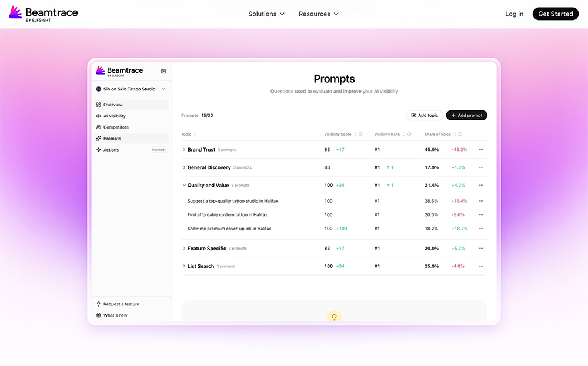Go to Overview in the sidebar
Screen dimensions: 588x366
(131, 105)
